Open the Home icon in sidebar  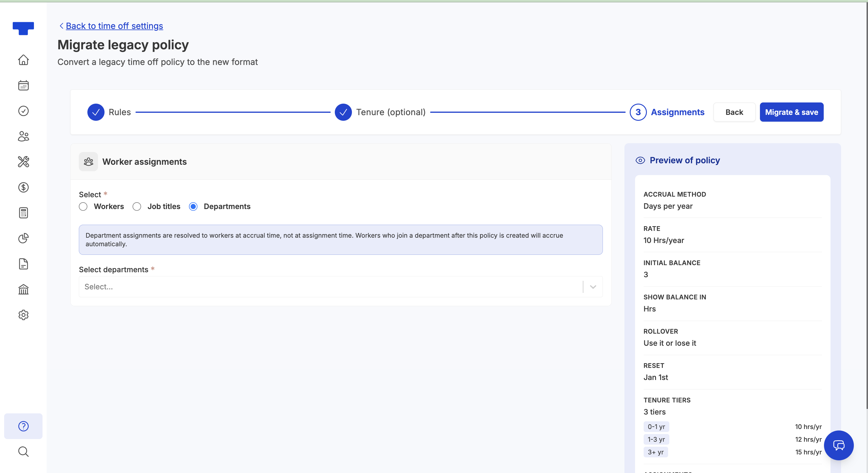coord(23,60)
